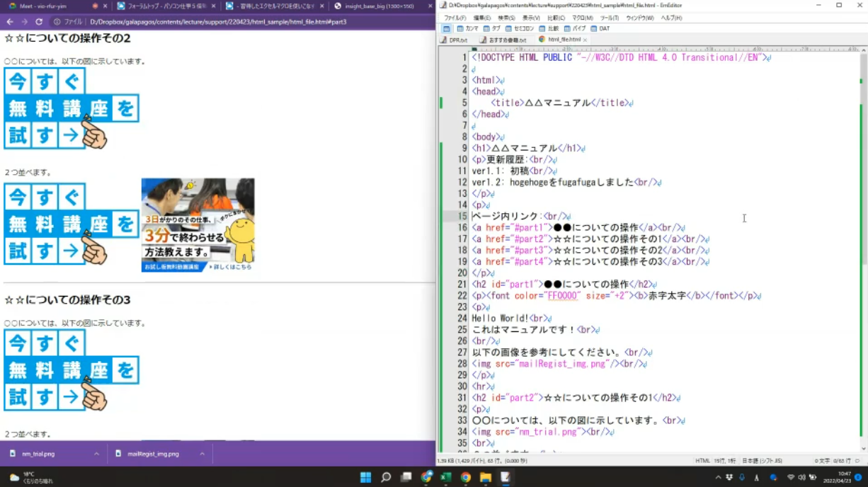Open the Windows Start menu
The width and height of the screenshot is (868, 487).
(x=366, y=477)
